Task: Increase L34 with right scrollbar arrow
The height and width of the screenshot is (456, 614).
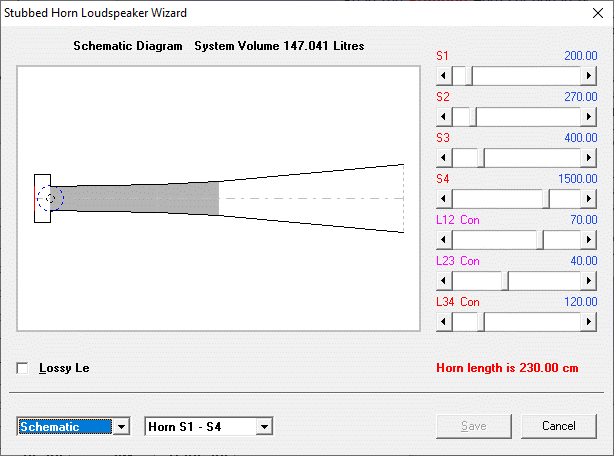Action: [589, 322]
